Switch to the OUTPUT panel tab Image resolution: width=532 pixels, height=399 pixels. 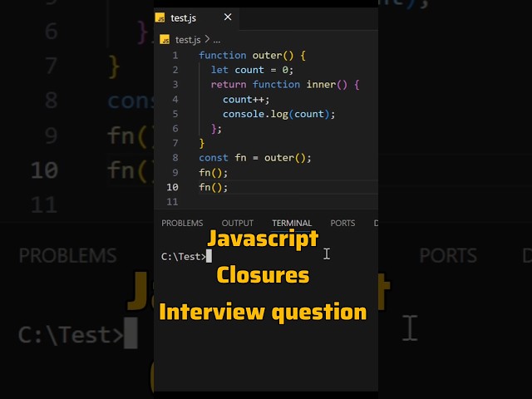click(x=238, y=223)
